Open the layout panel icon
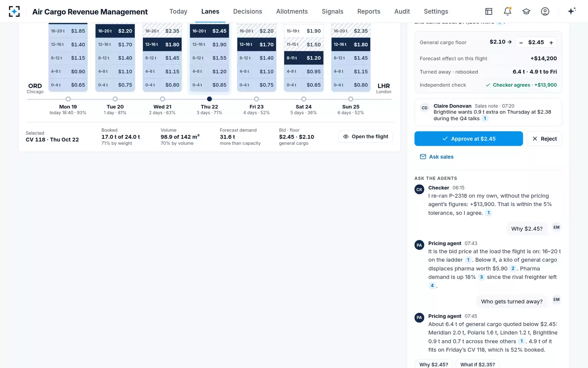The width and height of the screenshot is (588, 368). point(489,11)
